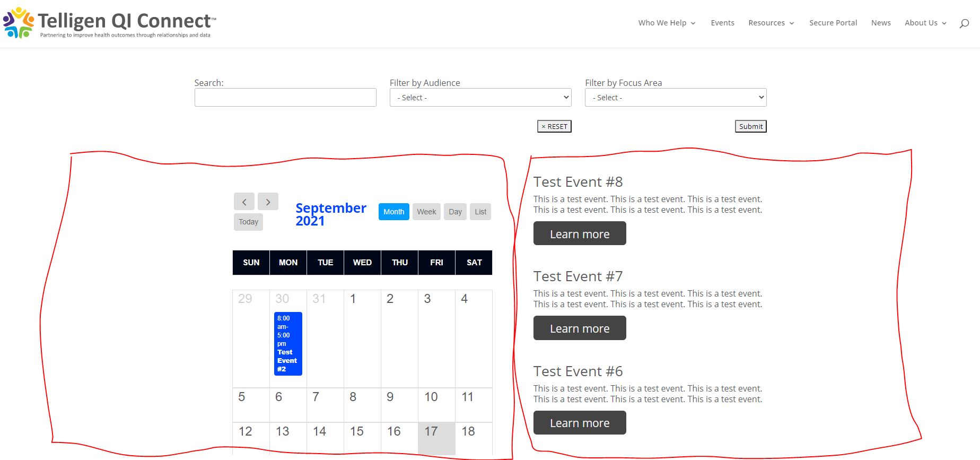Jump to Today in the calendar
This screenshot has height=460, width=980.
[248, 222]
